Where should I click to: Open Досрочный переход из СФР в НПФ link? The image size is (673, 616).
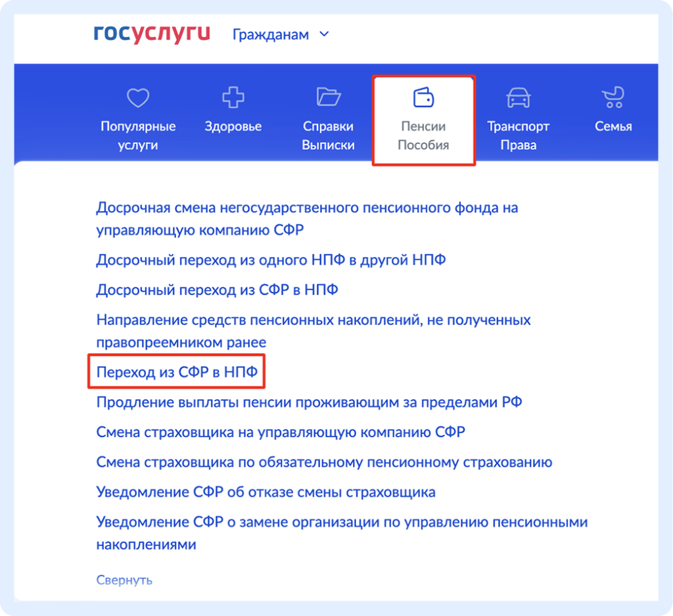coord(217,290)
